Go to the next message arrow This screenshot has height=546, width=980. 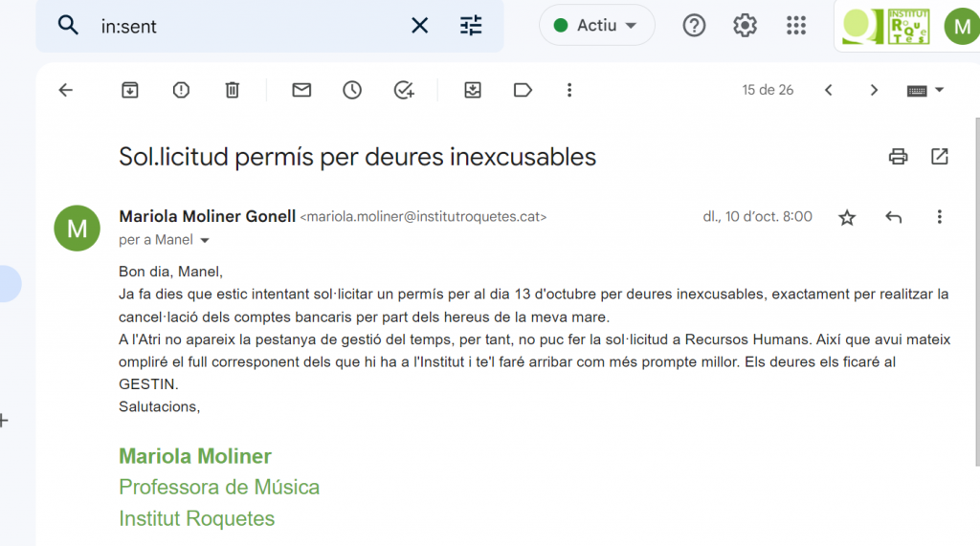[x=874, y=90]
